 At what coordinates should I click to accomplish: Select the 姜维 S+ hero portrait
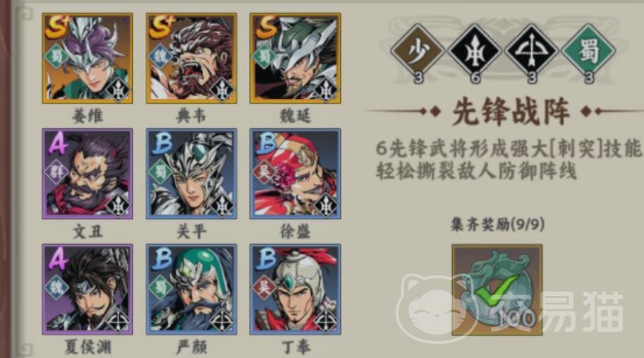tap(87, 59)
